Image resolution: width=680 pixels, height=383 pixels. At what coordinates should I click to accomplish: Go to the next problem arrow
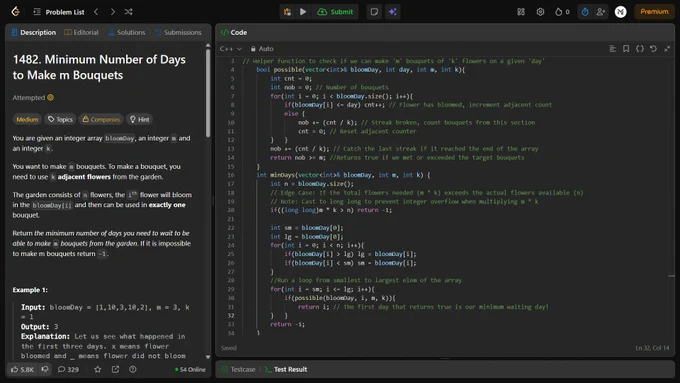point(113,12)
